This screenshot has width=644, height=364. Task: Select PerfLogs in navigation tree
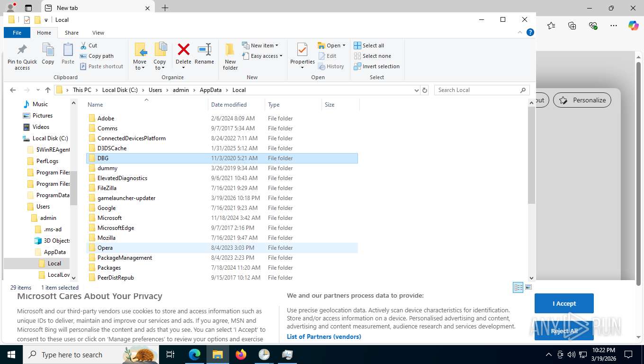[x=47, y=161]
